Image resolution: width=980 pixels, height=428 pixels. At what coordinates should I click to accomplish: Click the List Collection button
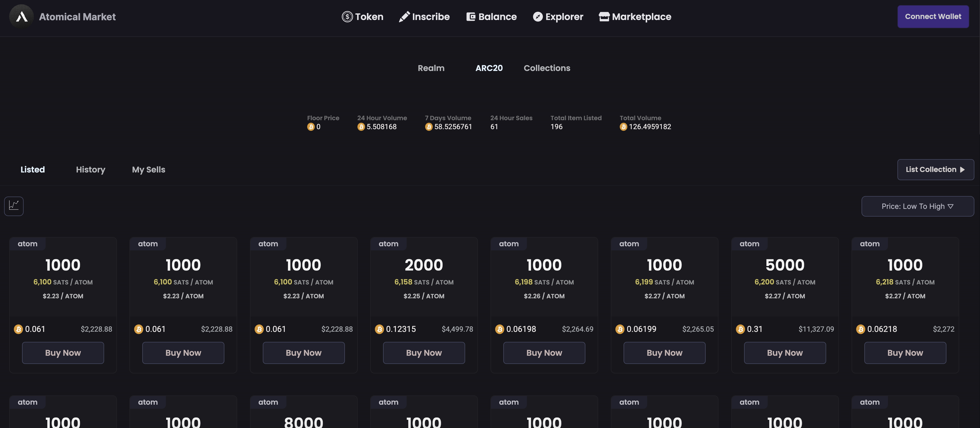[935, 169]
